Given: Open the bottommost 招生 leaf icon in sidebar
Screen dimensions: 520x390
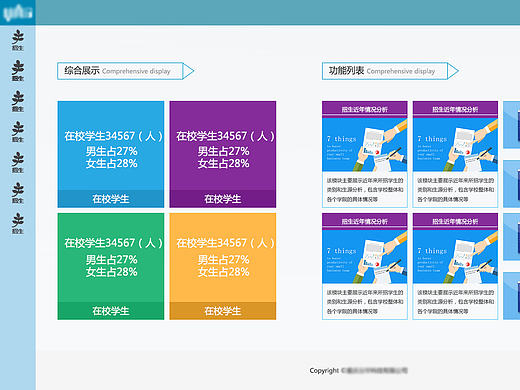Looking at the screenshot, I should [18, 223].
